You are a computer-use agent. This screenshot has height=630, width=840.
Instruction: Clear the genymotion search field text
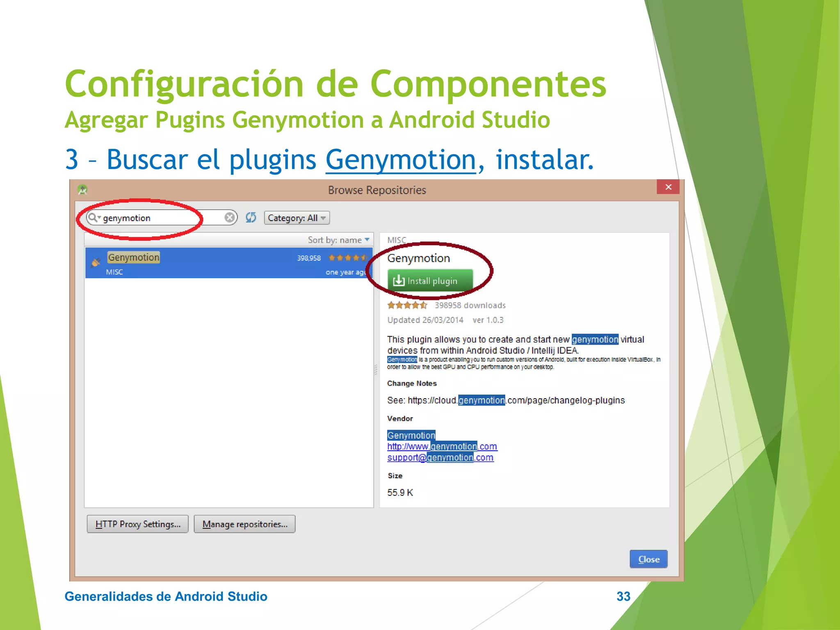click(230, 217)
